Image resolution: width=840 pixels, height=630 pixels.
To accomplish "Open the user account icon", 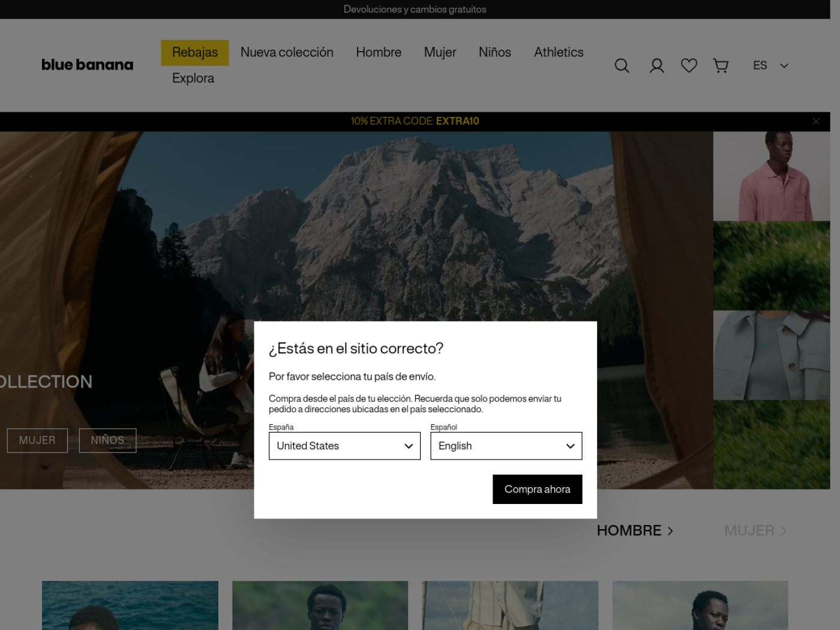I will (x=656, y=65).
